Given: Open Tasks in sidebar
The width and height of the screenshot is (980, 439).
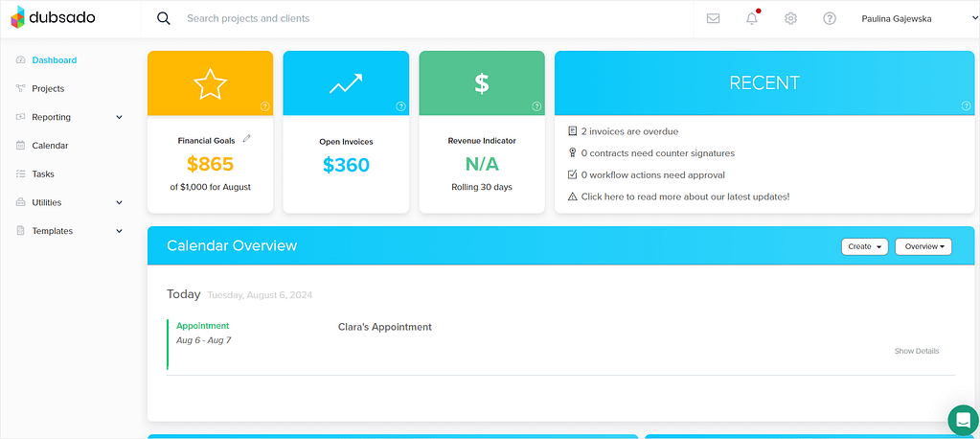Looking at the screenshot, I should click(x=43, y=173).
